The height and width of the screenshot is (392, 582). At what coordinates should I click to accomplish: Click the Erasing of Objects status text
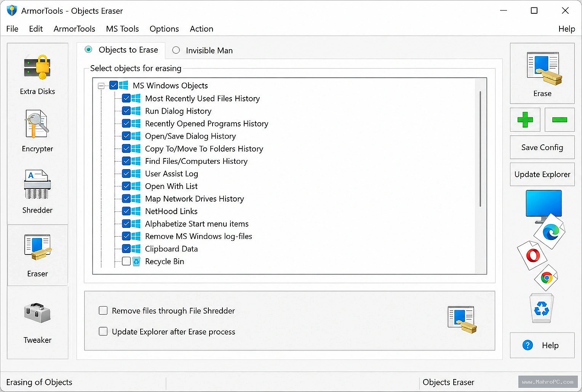39,382
